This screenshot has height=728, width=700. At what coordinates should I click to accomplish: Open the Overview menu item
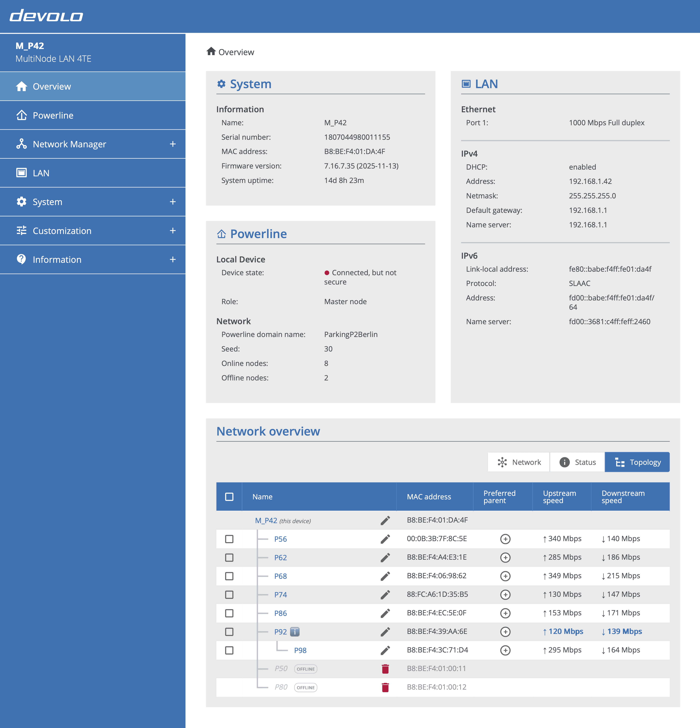[93, 86]
